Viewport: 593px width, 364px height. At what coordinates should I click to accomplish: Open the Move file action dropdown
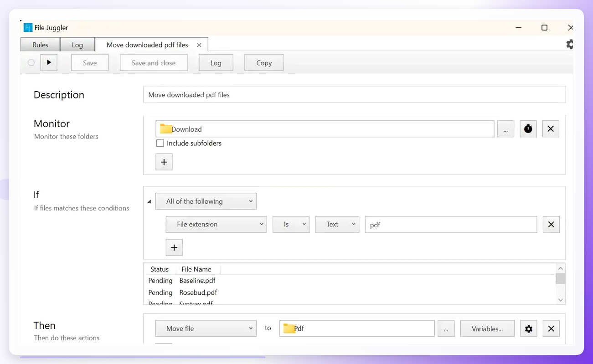tap(206, 328)
